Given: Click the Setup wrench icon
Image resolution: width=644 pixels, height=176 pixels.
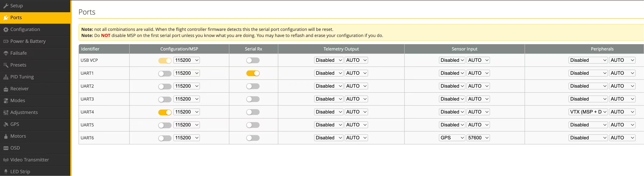Looking at the screenshot, I should pyautogui.click(x=6, y=6).
